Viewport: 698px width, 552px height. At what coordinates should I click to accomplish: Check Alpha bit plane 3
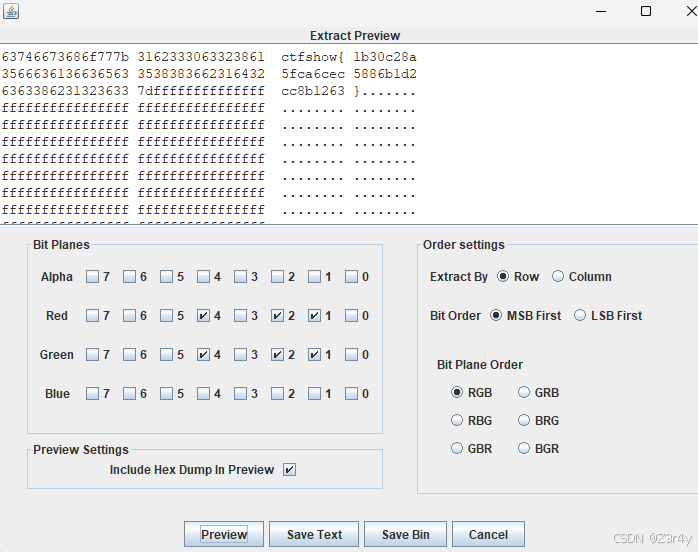pyautogui.click(x=240, y=277)
